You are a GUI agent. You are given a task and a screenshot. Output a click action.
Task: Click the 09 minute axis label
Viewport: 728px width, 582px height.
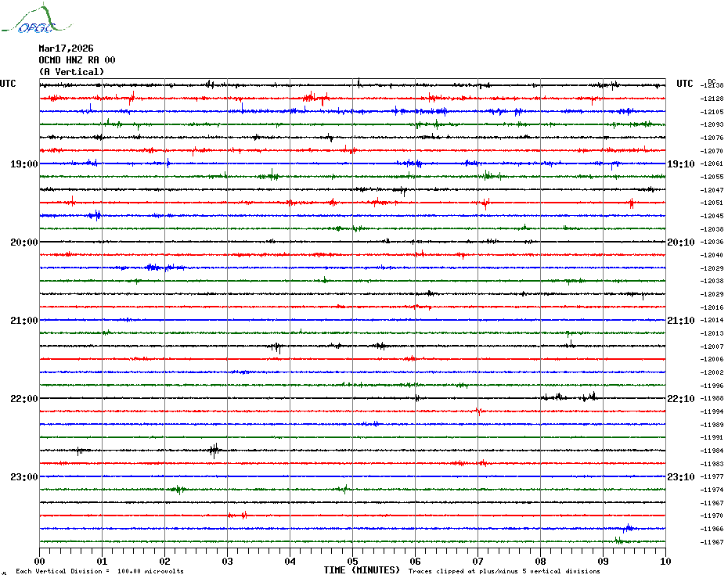pos(603,561)
